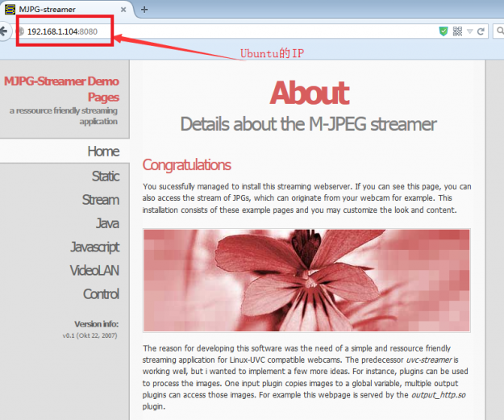The height and width of the screenshot is (420, 504).
Task: Expand the URL history dropdown arrow
Action: pos(469,31)
